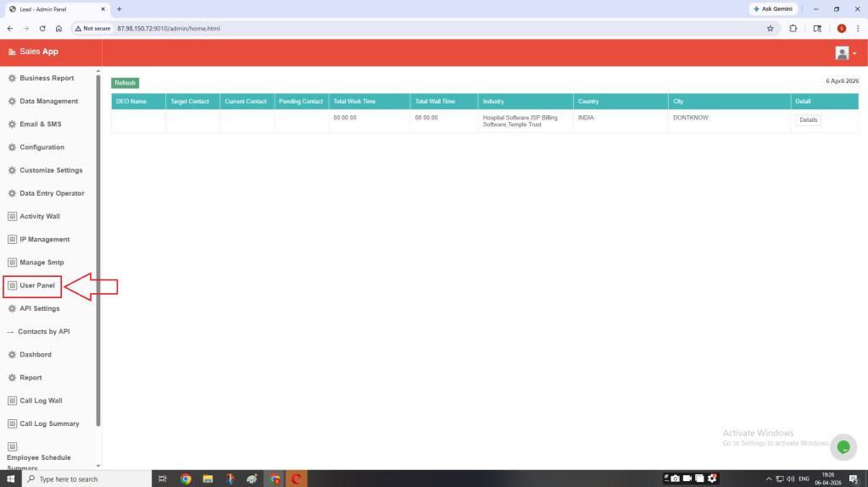Click the green chat bubble icon
The image size is (868, 487).
point(843,447)
